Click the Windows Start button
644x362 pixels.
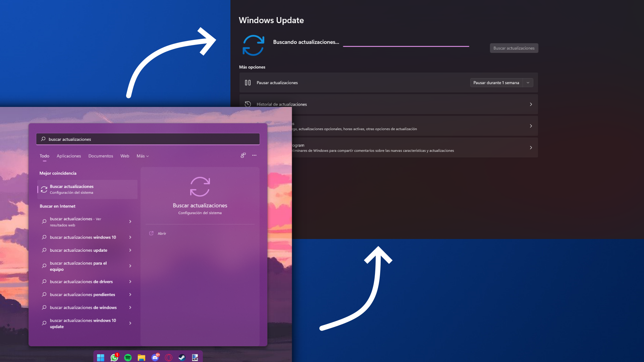[101, 357]
